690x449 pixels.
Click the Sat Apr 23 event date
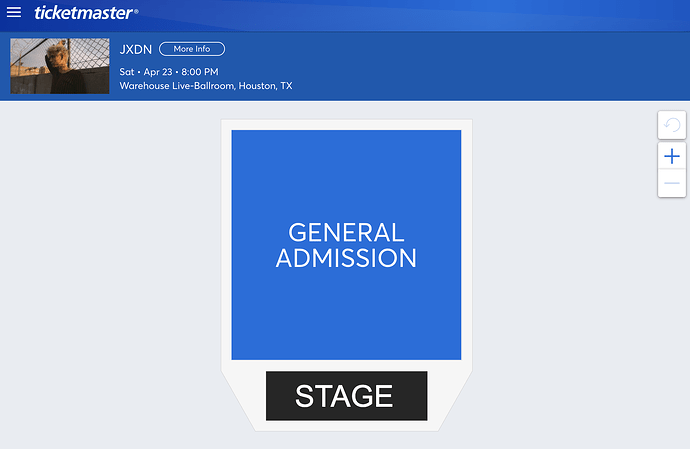[x=143, y=72]
